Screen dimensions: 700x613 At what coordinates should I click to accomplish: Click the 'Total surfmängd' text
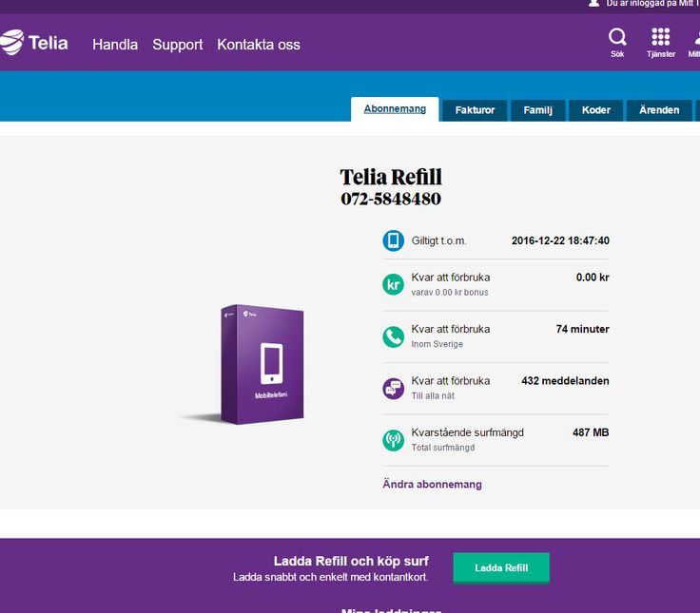[443, 448]
